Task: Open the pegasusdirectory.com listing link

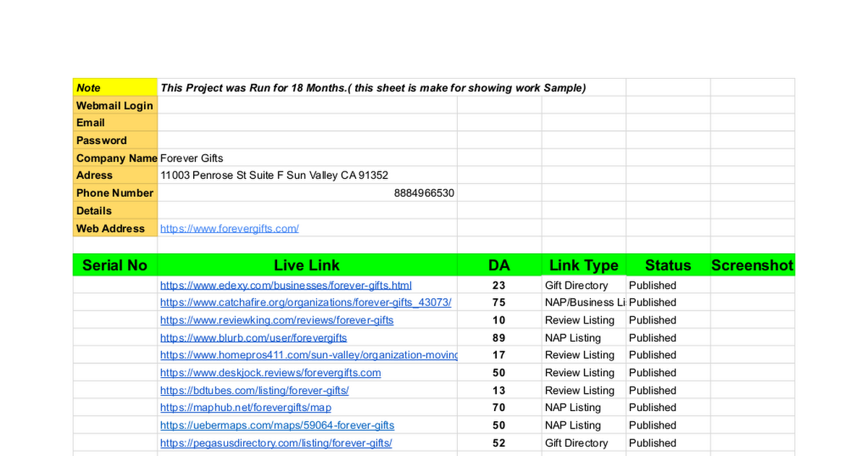Action: click(276, 443)
